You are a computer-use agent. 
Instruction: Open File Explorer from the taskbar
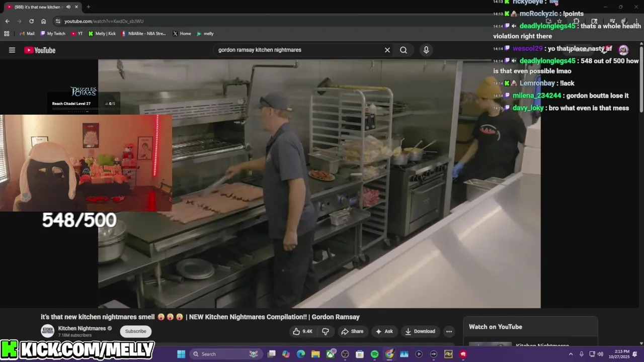click(315, 354)
